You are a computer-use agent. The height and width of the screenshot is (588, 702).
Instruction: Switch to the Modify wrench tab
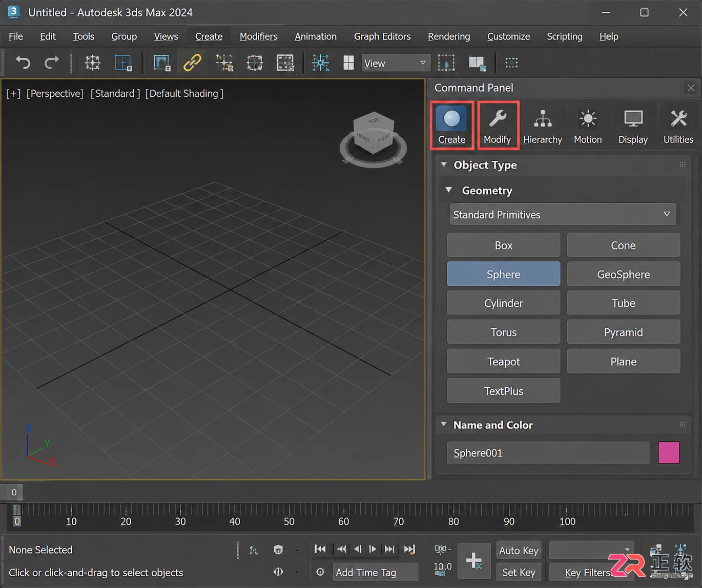(x=498, y=125)
